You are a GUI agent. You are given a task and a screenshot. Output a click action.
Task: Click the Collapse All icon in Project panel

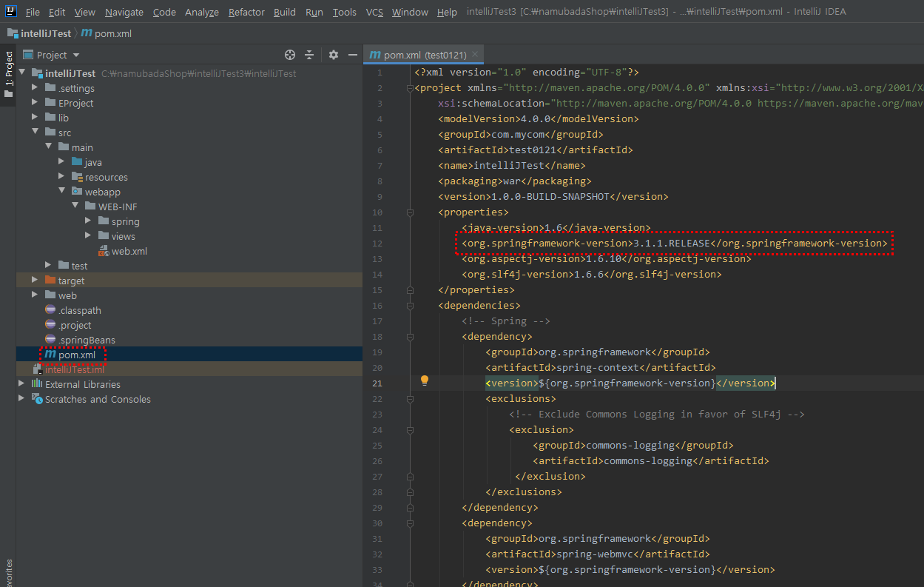[309, 55]
